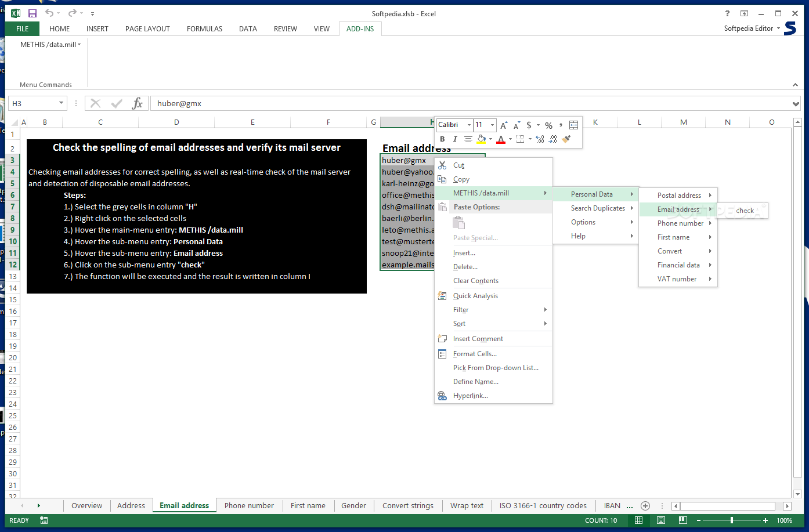Open Search Duplicates submenu entry
Screen dimensions: 809x532
596,208
